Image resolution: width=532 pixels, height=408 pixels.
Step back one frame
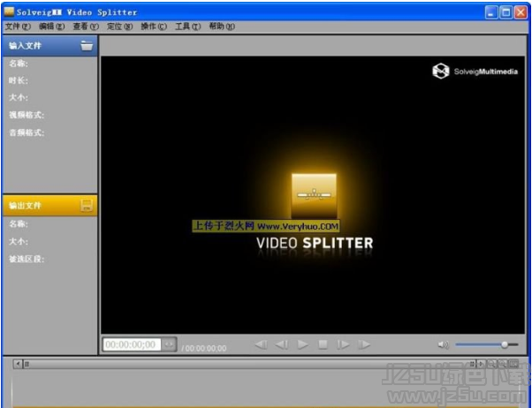click(x=282, y=345)
